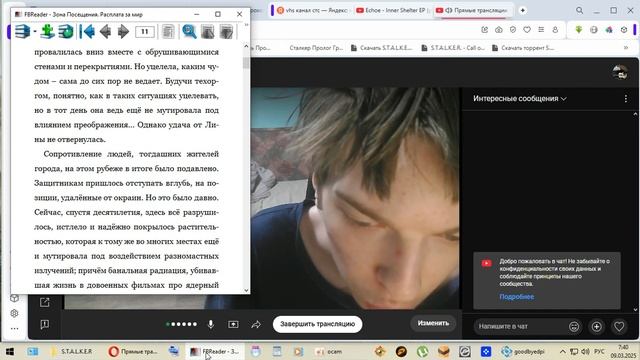
Task: Open S.T.A.L.K.E.R folder in taskbar
Action: click(71, 351)
